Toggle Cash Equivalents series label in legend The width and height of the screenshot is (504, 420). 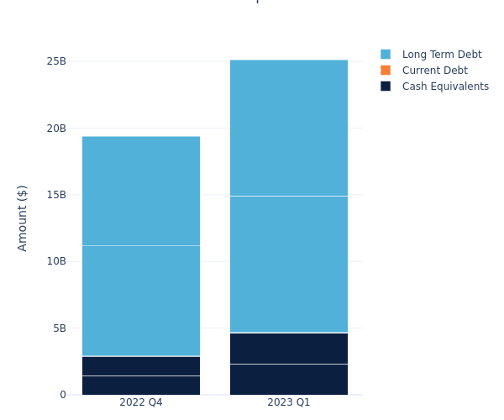pyautogui.click(x=445, y=87)
